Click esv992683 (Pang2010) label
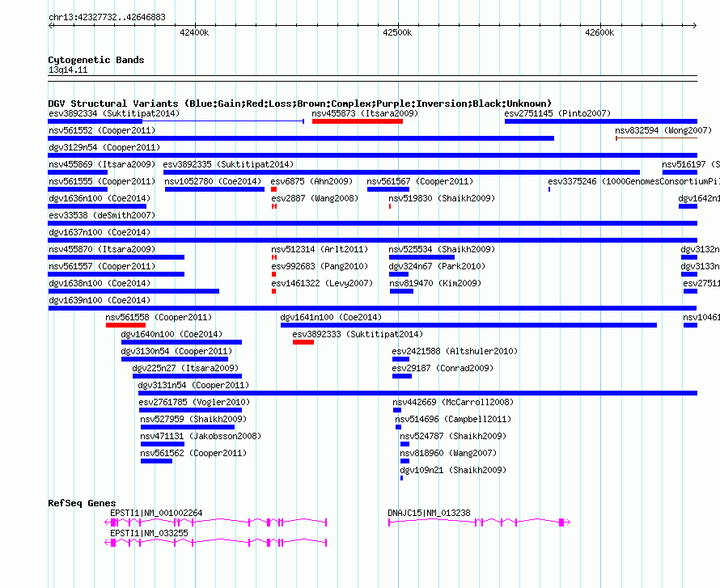 (320, 266)
